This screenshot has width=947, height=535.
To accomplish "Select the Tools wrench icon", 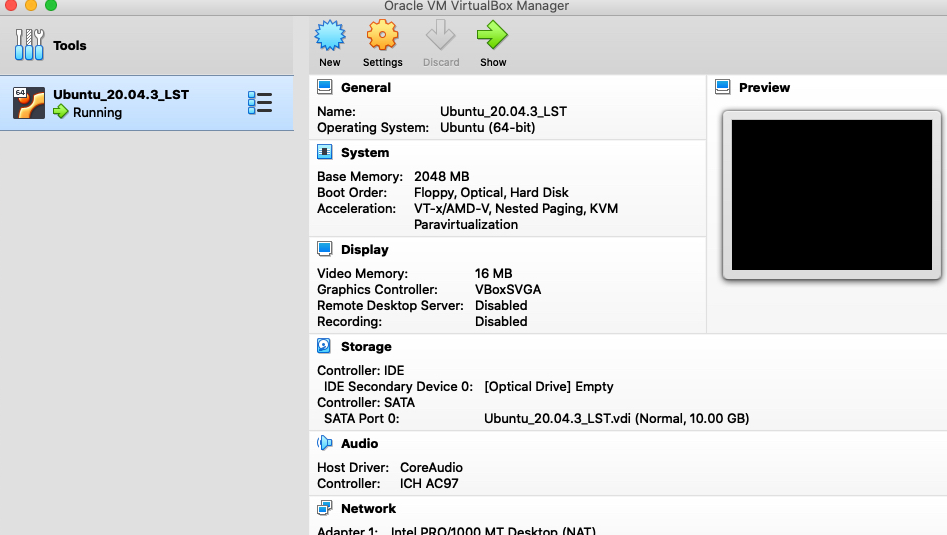I will 29,45.
